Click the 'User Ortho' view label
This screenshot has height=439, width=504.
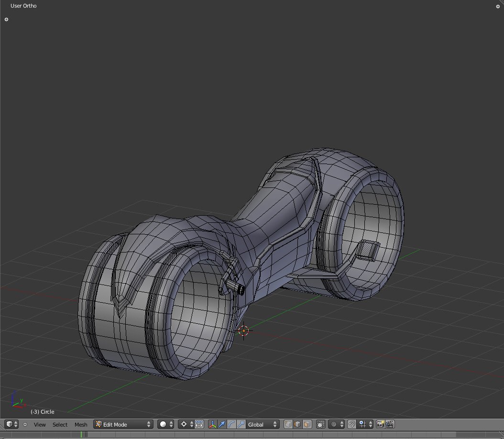point(23,6)
